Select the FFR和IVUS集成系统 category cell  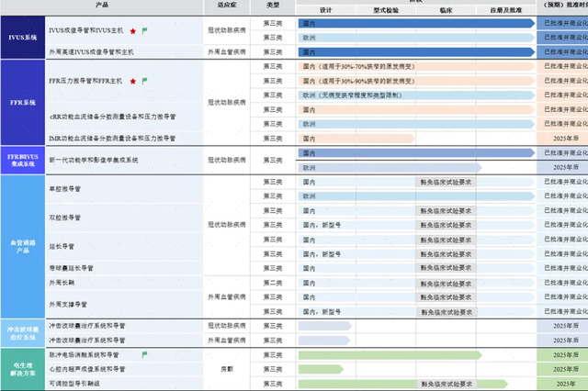[23, 161]
